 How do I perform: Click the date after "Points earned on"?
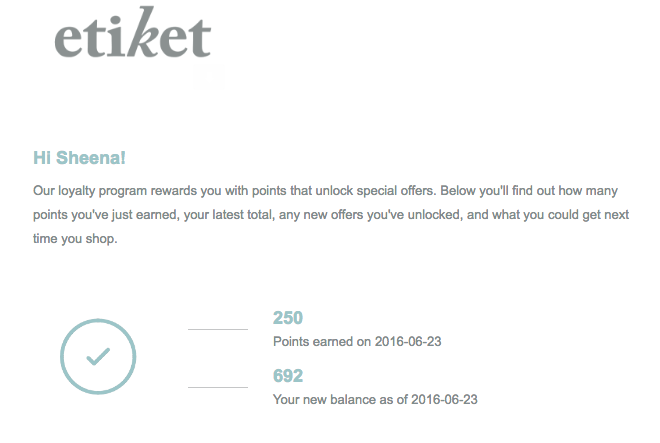408,341
